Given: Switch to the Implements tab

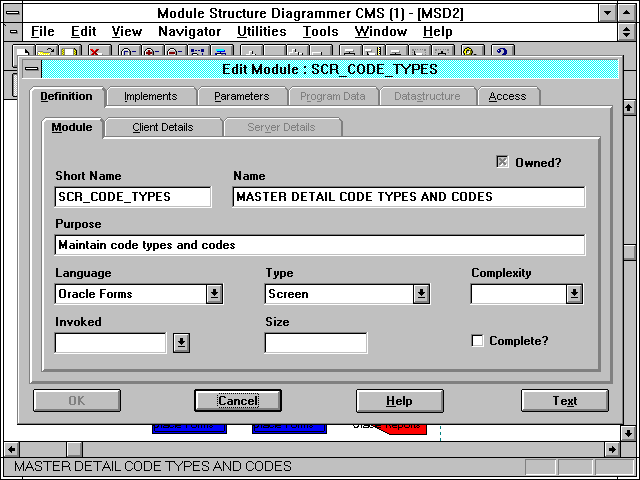Looking at the screenshot, I should click(150, 96).
